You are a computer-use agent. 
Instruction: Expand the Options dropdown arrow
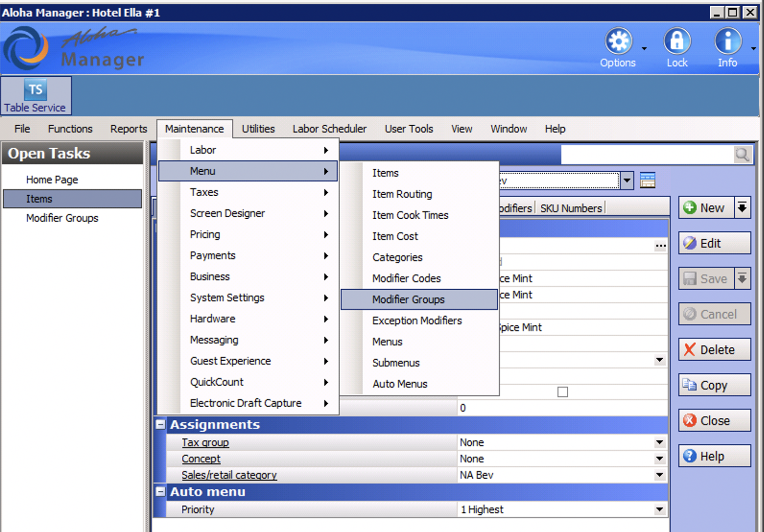(645, 48)
